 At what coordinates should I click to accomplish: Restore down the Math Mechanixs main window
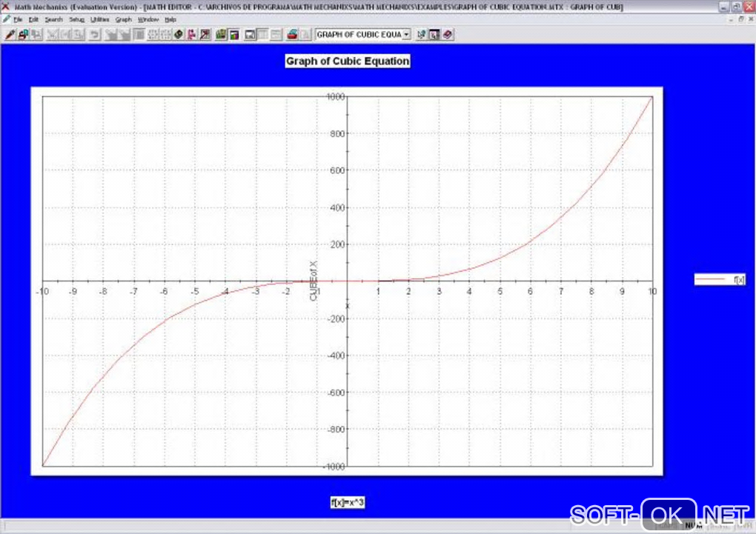(736, 7)
